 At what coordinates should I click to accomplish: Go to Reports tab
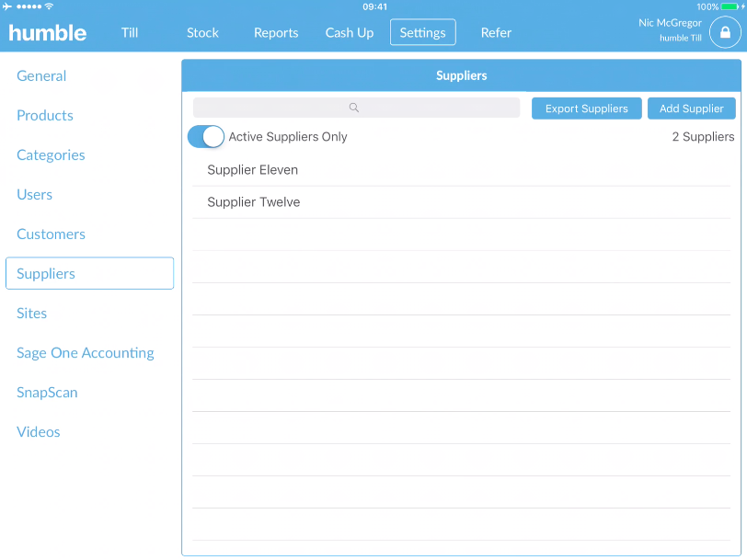tap(276, 32)
